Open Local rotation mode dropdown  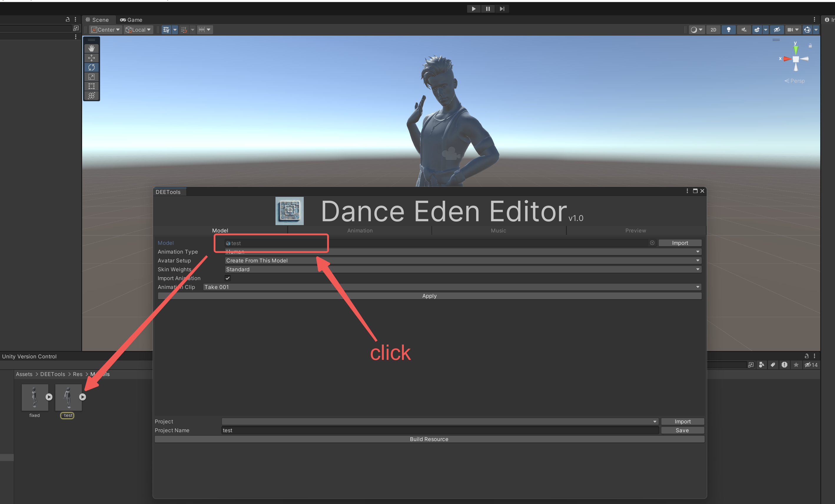point(138,30)
